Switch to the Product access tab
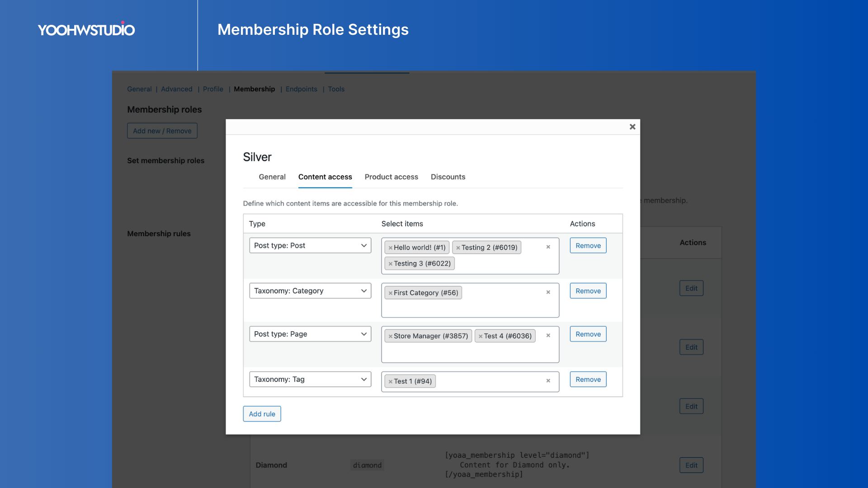Image resolution: width=868 pixels, height=488 pixels. pyautogui.click(x=391, y=177)
